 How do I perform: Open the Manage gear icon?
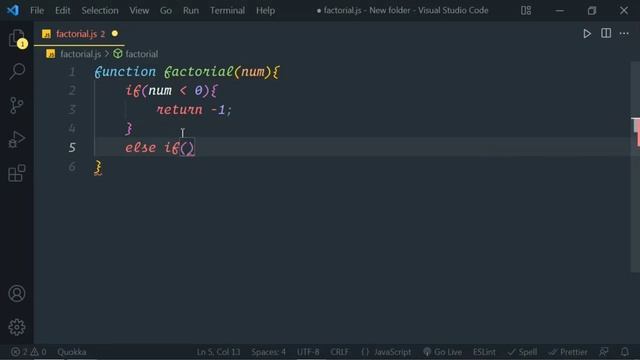17,327
